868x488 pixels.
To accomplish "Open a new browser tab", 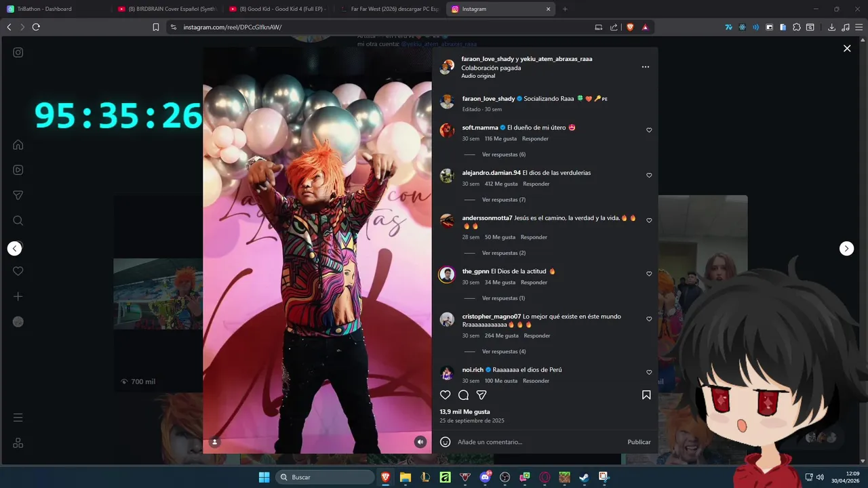I will [x=565, y=9].
